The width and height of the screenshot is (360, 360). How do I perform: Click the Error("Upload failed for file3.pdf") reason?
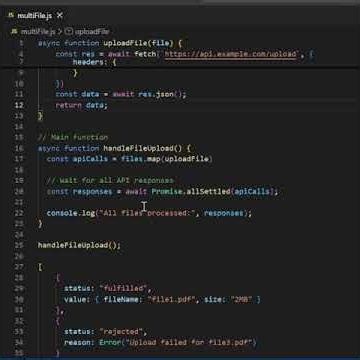pyautogui.click(x=178, y=342)
